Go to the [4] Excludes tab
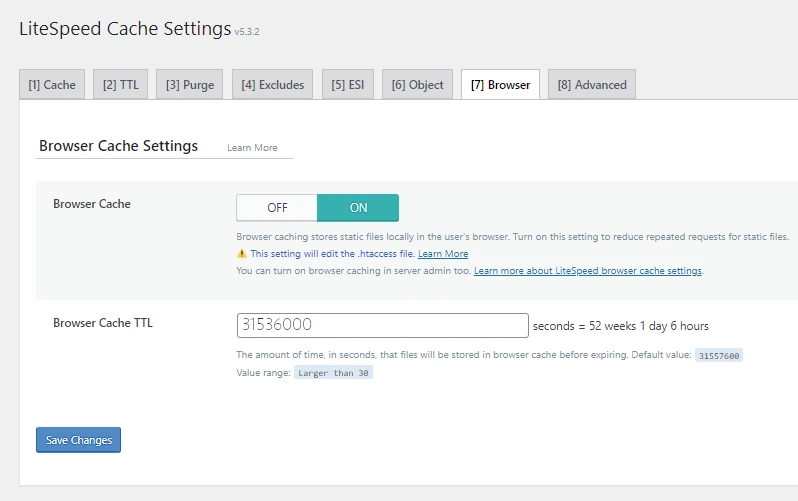 pos(273,85)
